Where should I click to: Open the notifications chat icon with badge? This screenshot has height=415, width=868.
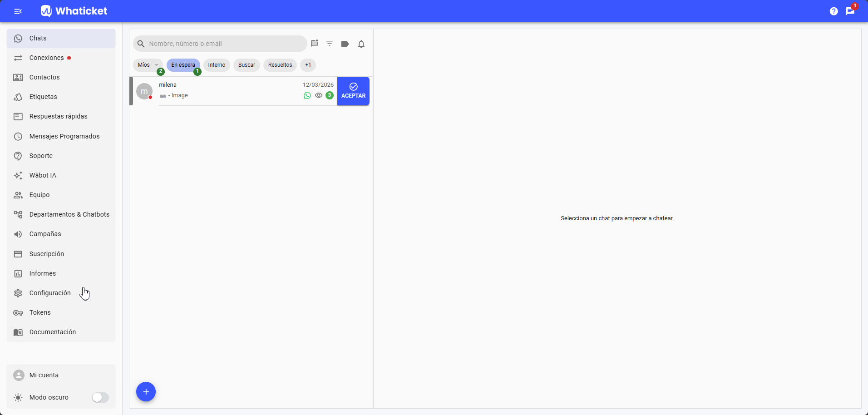850,11
